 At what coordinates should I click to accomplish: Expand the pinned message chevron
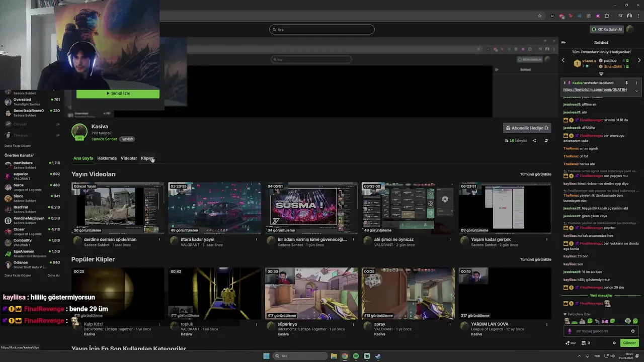(x=636, y=91)
